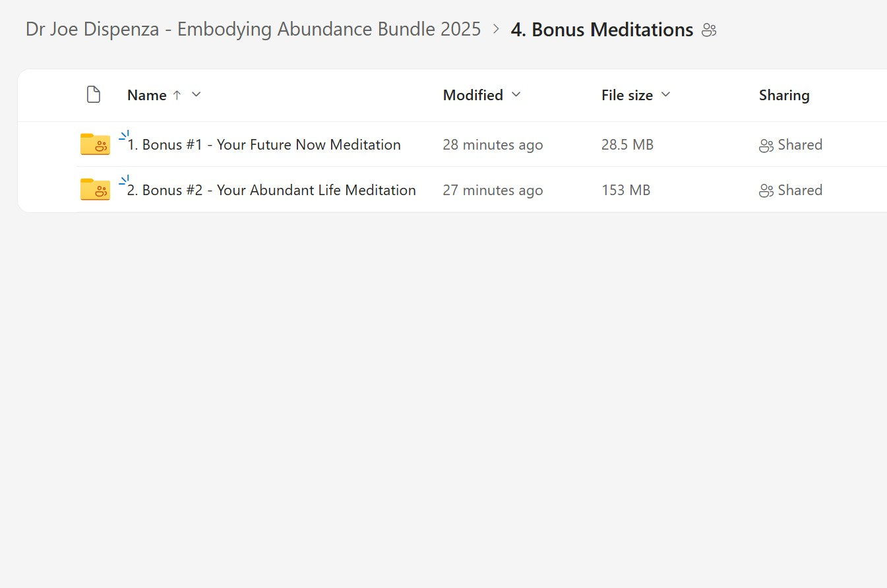Click the Name column header label
Screen dimensions: 887x588
146,95
